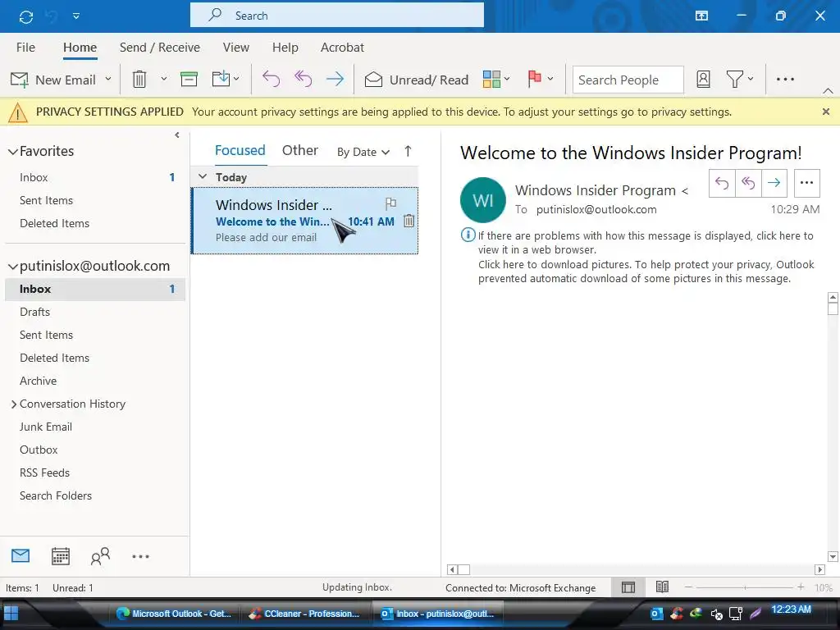
Task: Click Reply button in reading pane
Action: 722,183
